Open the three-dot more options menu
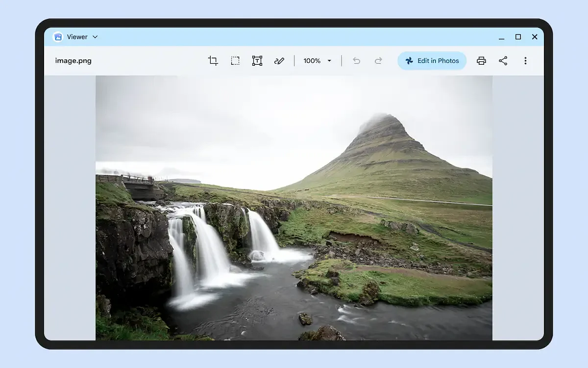Screen dimensions: 588x368 (x=525, y=61)
